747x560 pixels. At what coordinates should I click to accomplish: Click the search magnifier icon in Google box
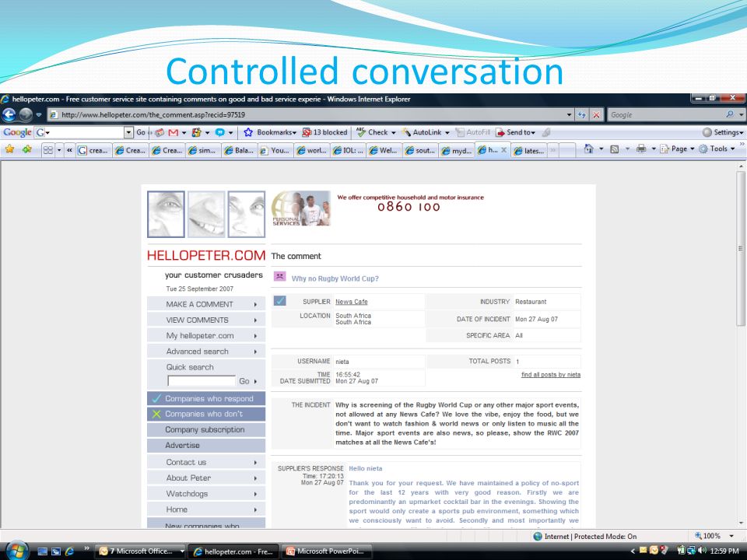coord(730,115)
